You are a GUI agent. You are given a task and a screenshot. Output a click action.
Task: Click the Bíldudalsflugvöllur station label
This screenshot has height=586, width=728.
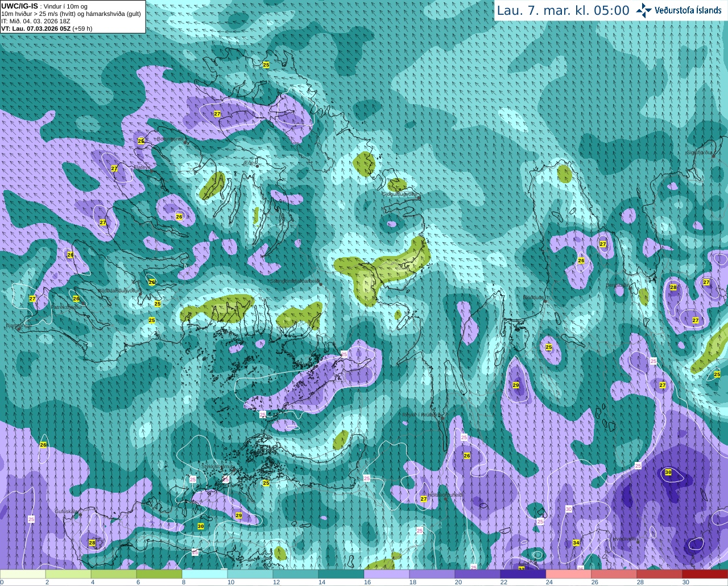(119, 290)
